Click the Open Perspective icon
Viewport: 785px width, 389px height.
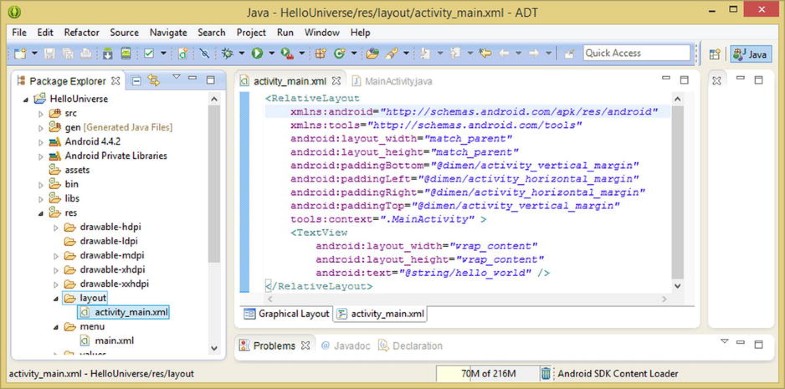click(x=714, y=54)
